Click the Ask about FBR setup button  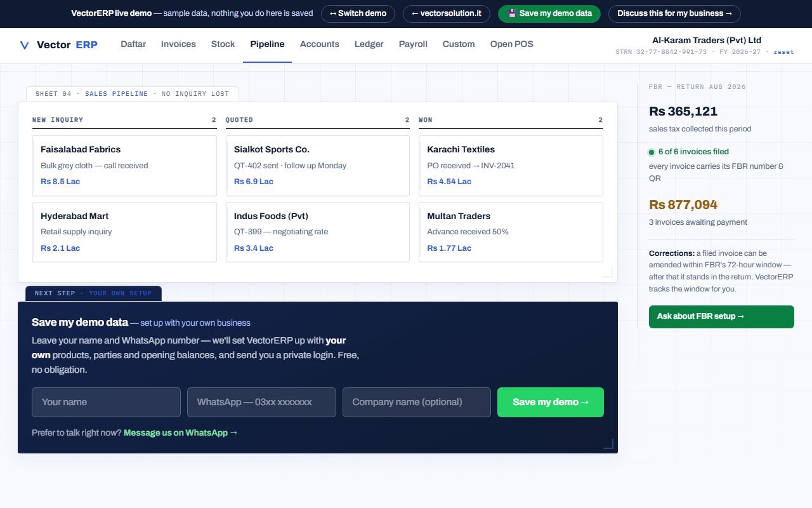click(x=721, y=317)
